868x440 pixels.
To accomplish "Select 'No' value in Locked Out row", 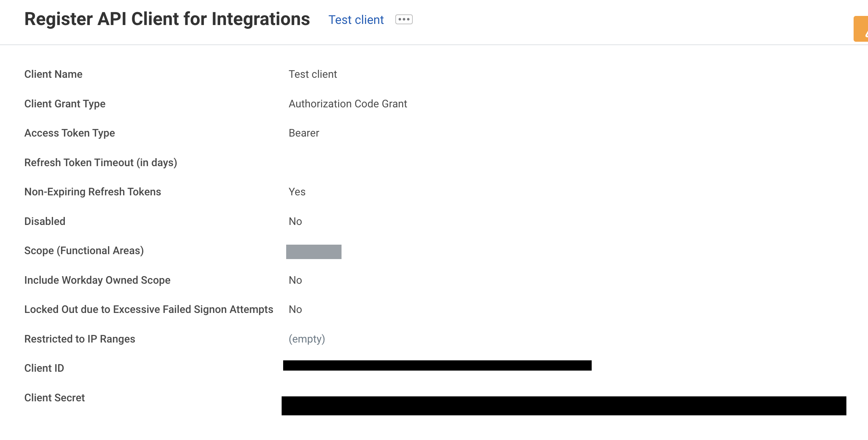I will tap(295, 310).
